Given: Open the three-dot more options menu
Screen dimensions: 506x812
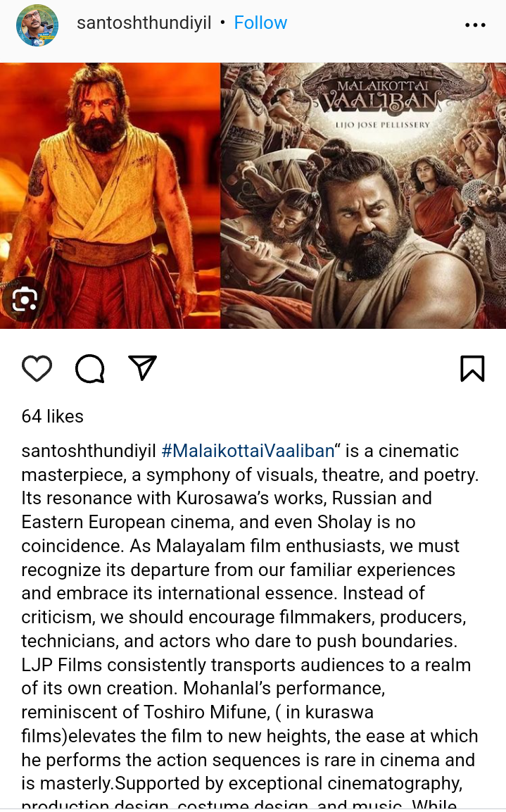Looking at the screenshot, I should [x=475, y=25].
